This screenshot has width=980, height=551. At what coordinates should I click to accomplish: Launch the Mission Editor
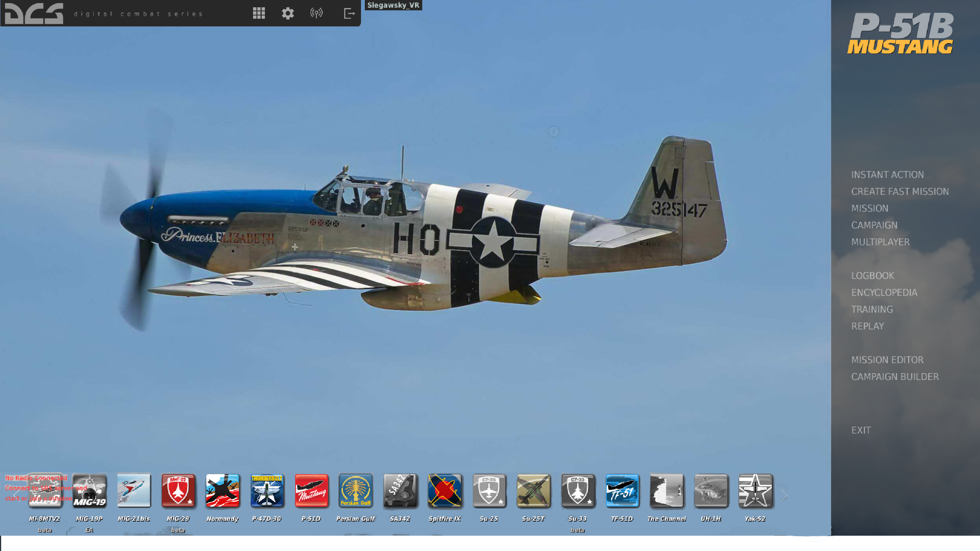887,360
